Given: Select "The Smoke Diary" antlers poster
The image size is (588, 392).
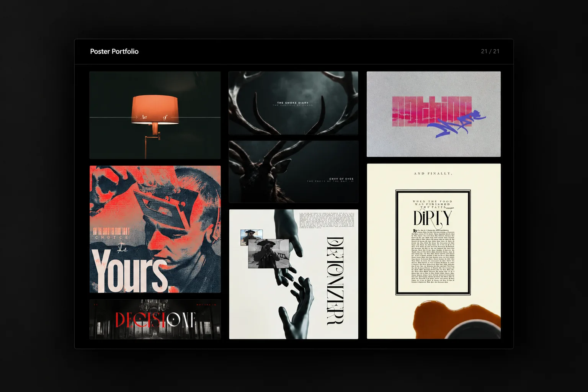Looking at the screenshot, I should (x=293, y=103).
